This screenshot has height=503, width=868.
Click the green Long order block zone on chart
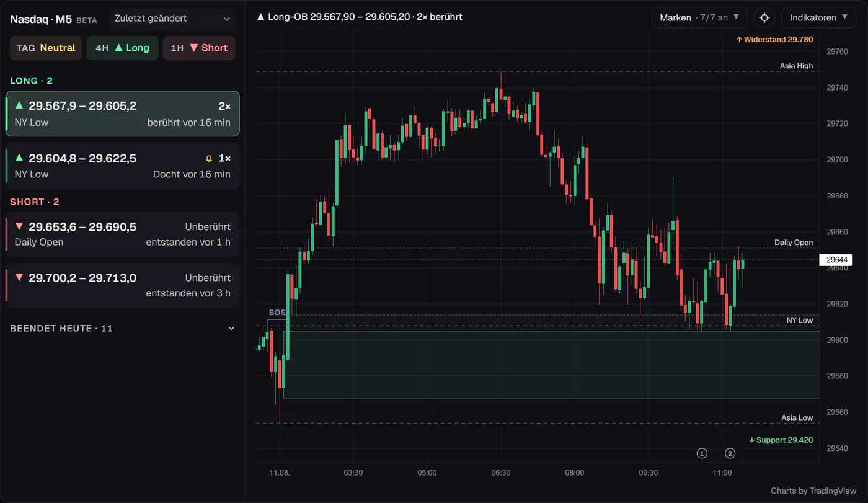point(552,364)
